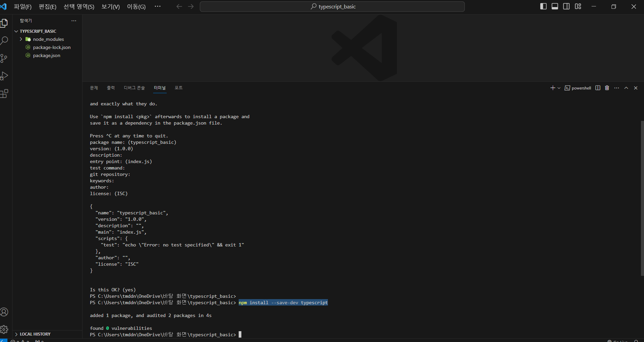Open the Source Control view
Viewport: 644px width, 342px height.
tap(4, 58)
